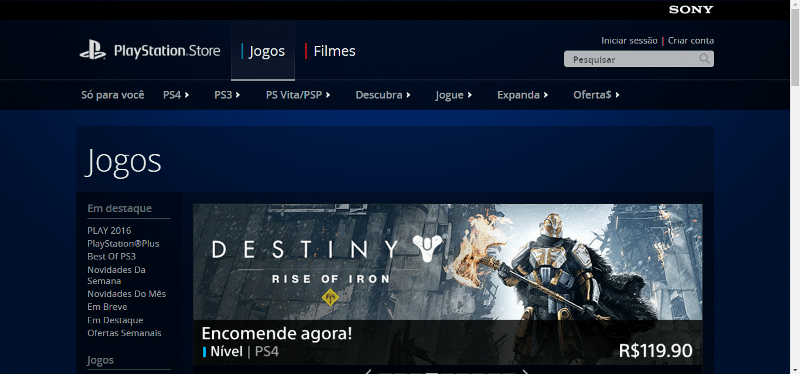800x374 pixels.
Task: Click the Em destaque sidebar heading
Action: (119, 208)
